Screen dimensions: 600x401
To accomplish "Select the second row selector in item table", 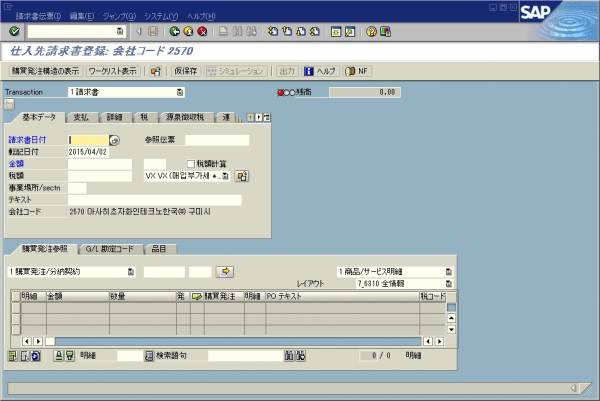I will [15, 318].
